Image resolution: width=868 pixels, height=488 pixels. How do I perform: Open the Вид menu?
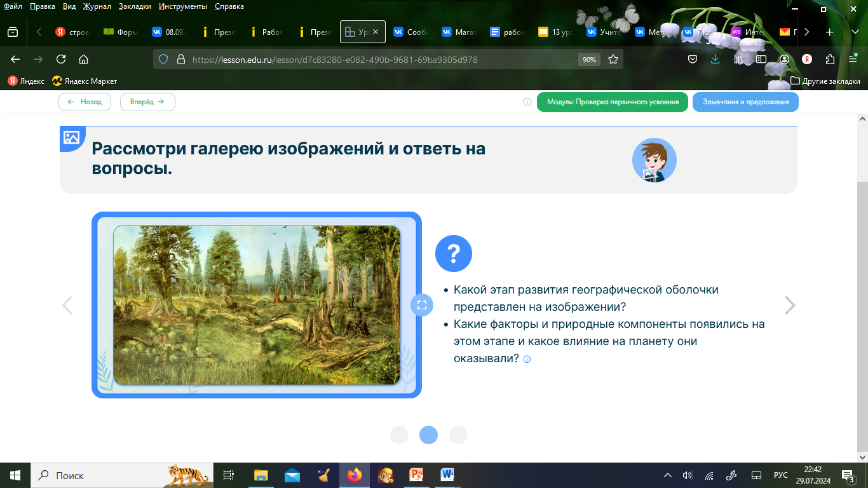coord(69,6)
